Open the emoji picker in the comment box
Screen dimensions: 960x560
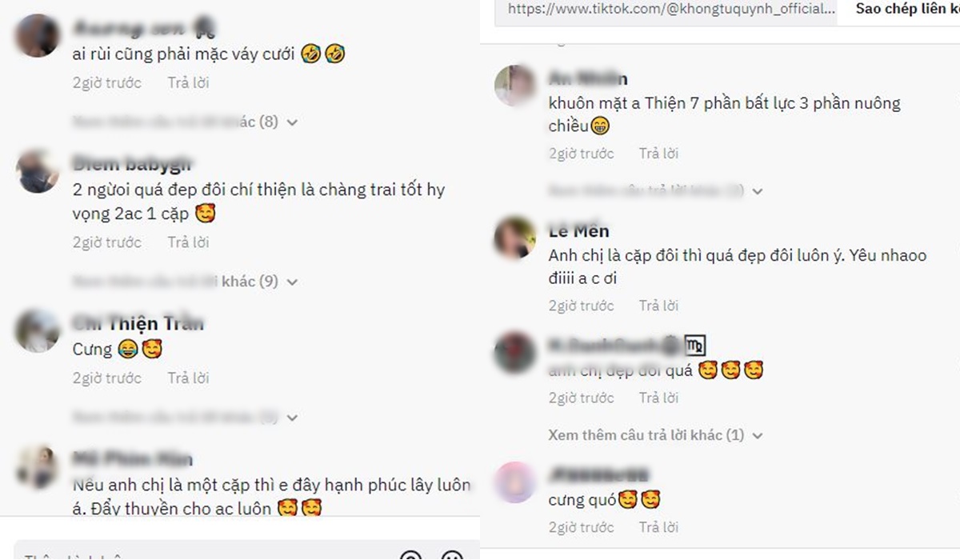pyautogui.click(x=452, y=556)
